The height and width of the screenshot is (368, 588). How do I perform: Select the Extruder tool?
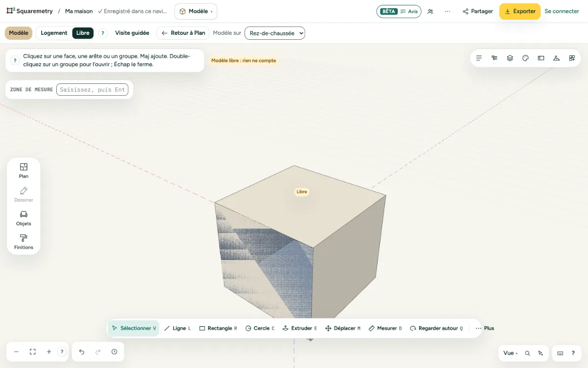300,328
